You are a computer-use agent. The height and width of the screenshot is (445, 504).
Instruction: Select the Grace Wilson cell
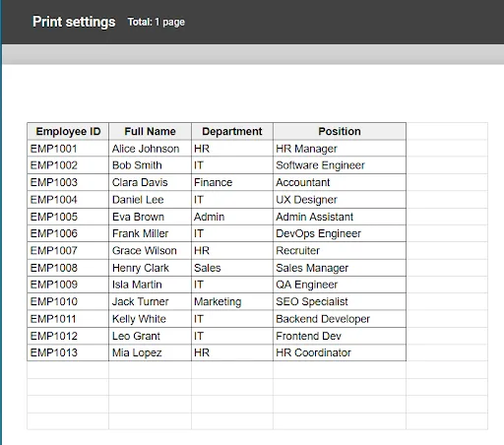150,251
